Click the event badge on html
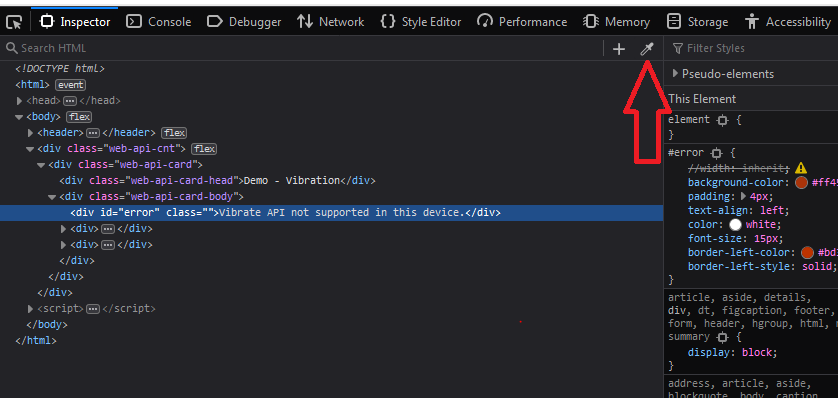 click(x=71, y=85)
